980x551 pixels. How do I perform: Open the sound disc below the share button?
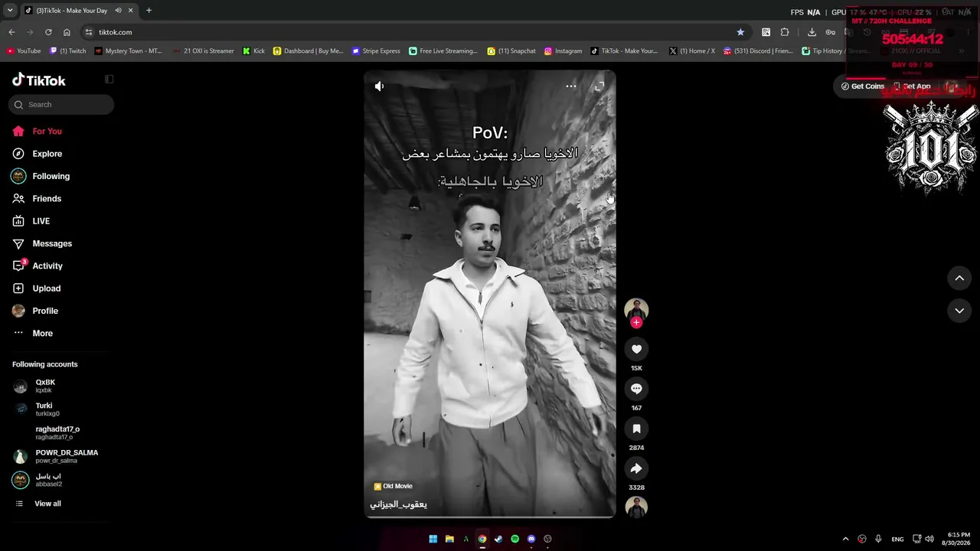click(636, 507)
